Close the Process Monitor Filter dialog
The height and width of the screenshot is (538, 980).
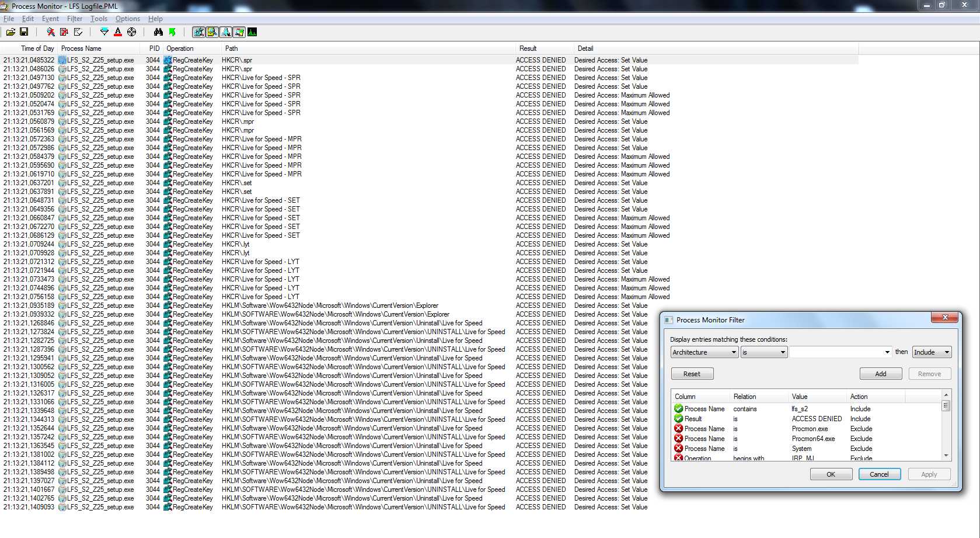point(944,317)
